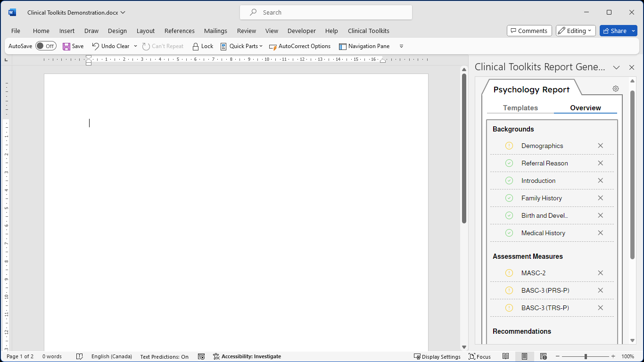
Task: Adjust the zoom slider handle
Action: (x=586, y=356)
